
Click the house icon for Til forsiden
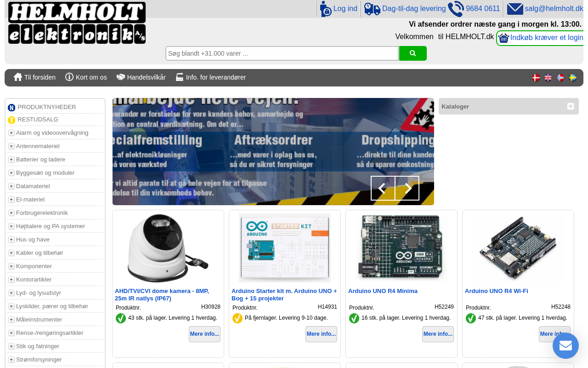click(x=18, y=77)
